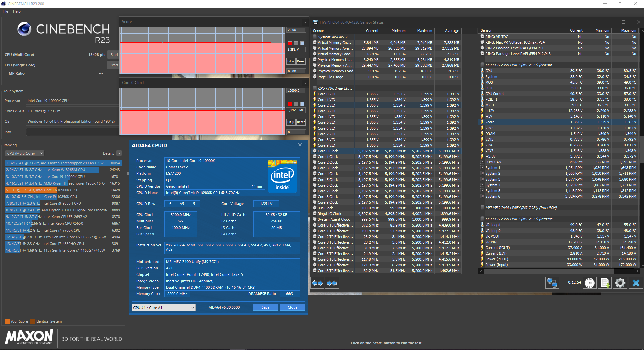Image resolution: width=644 pixels, height=350 pixels.
Task: Click the Cinebench Info text field
Action: point(73,132)
